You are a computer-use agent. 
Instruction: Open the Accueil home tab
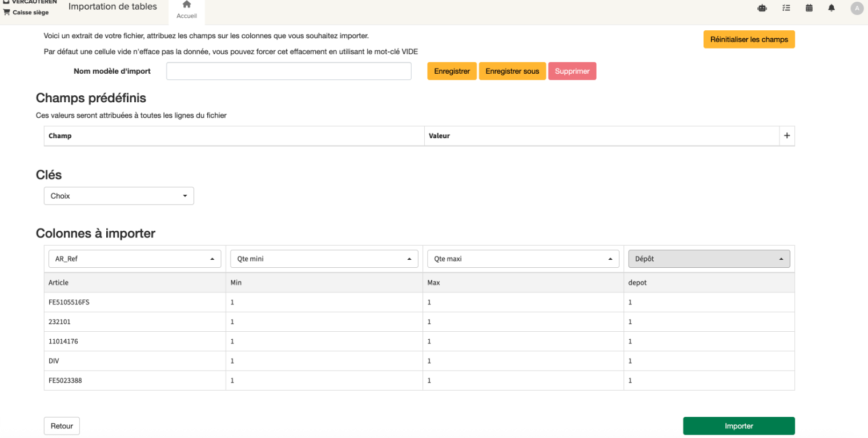point(186,10)
